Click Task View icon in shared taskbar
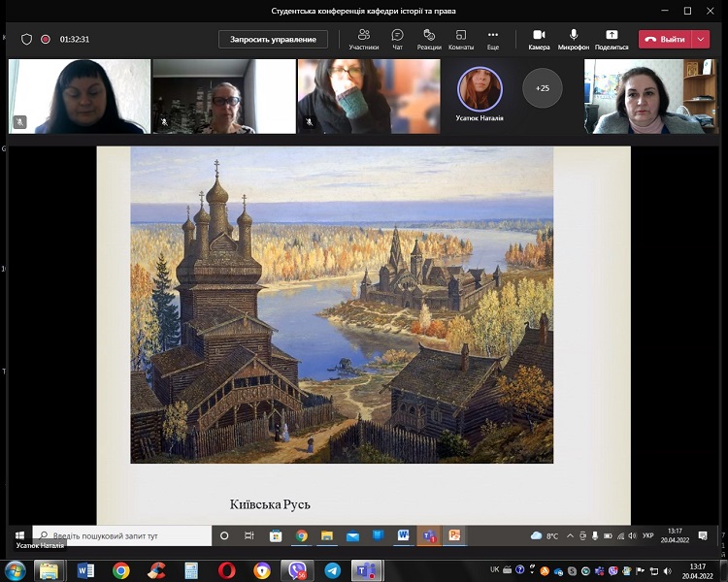Screen dimensions: 728x582 [x=249, y=535]
